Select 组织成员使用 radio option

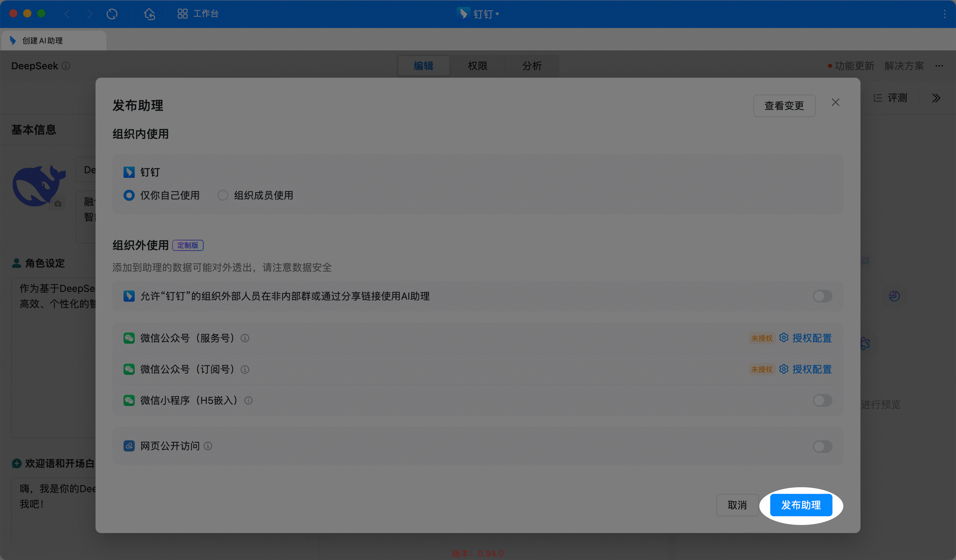click(x=223, y=195)
